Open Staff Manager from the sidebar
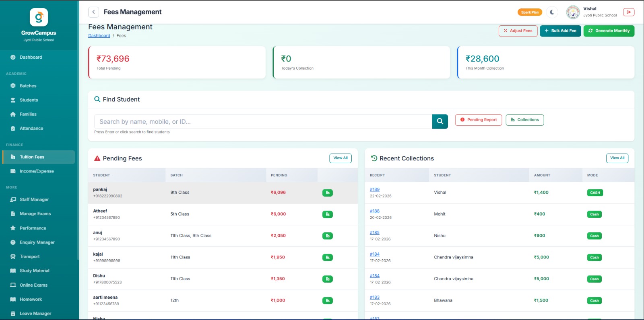This screenshot has height=320, width=644. click(34, 199)
